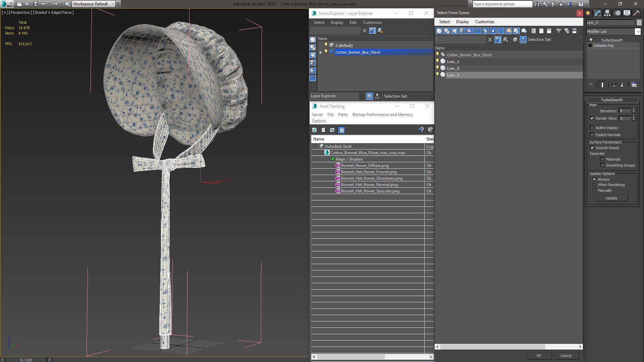Open the Modify command panel tab
The width and height of the screenshot is (644, 362).
point(597,13)
